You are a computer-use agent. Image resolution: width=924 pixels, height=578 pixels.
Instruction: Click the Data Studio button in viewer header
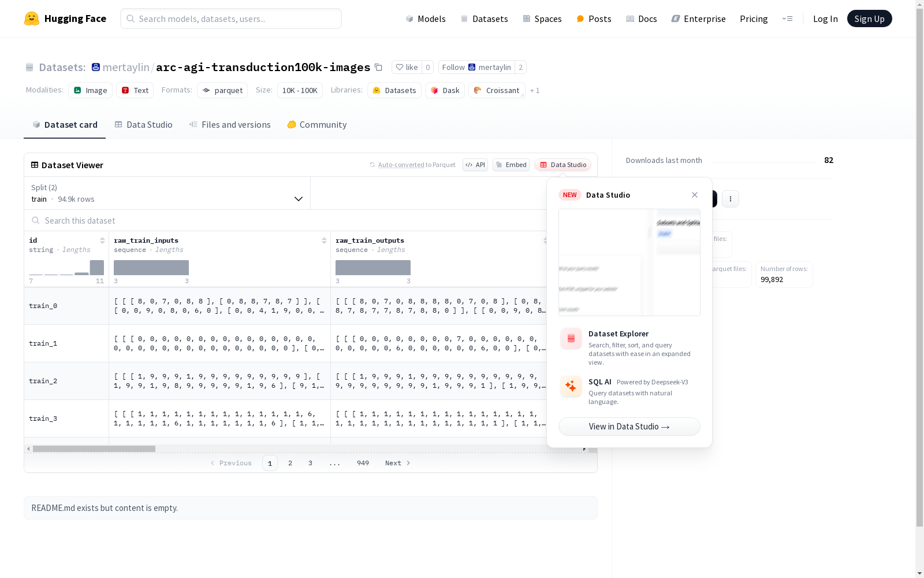tap(563, 165)
